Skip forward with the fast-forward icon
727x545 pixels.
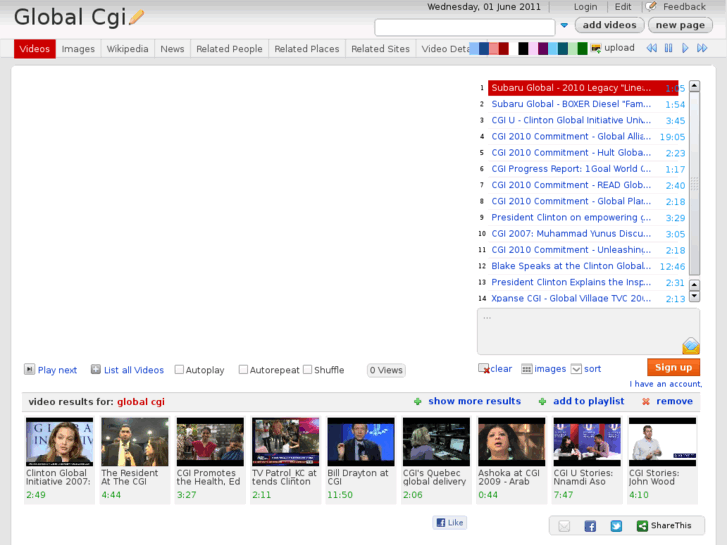tap(702, 48)
